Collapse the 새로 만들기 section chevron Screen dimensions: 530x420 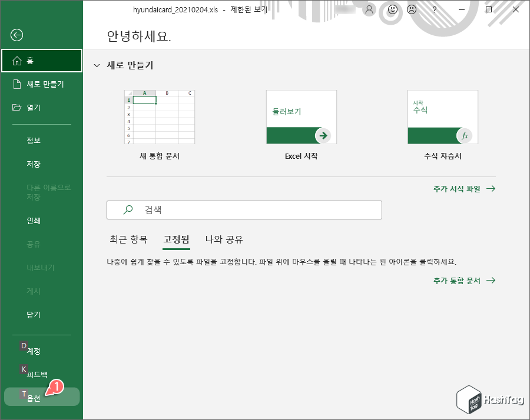[x=97, y=66]
